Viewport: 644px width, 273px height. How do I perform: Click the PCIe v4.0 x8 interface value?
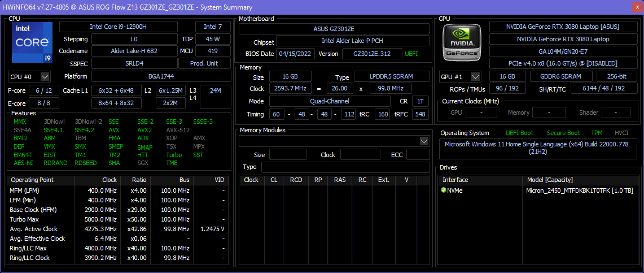pyautogui.click(x=562, y=64)
